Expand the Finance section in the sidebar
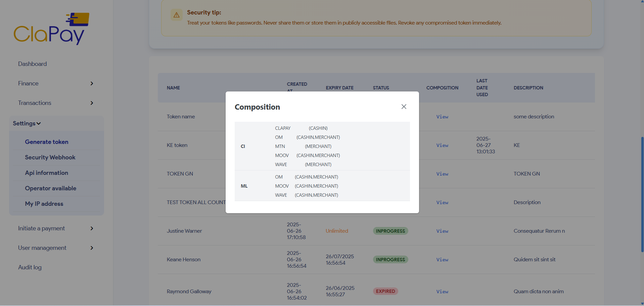Screen dimensions: 644x306 click(x=28, y=83)
